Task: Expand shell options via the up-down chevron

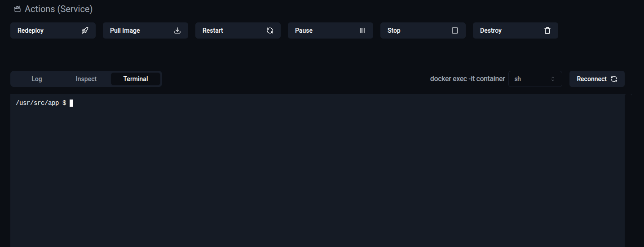Action: (553, 79)
